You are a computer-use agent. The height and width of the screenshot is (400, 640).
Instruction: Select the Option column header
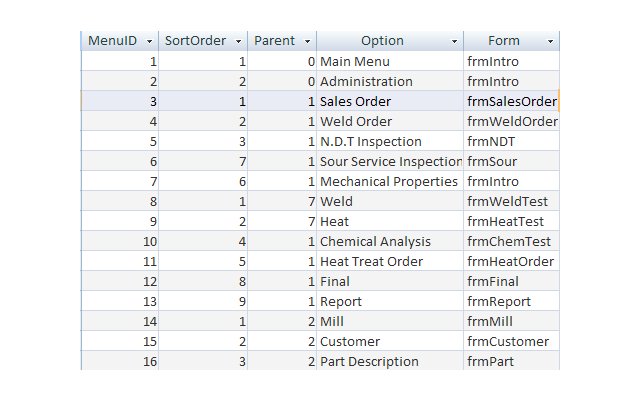381,41
